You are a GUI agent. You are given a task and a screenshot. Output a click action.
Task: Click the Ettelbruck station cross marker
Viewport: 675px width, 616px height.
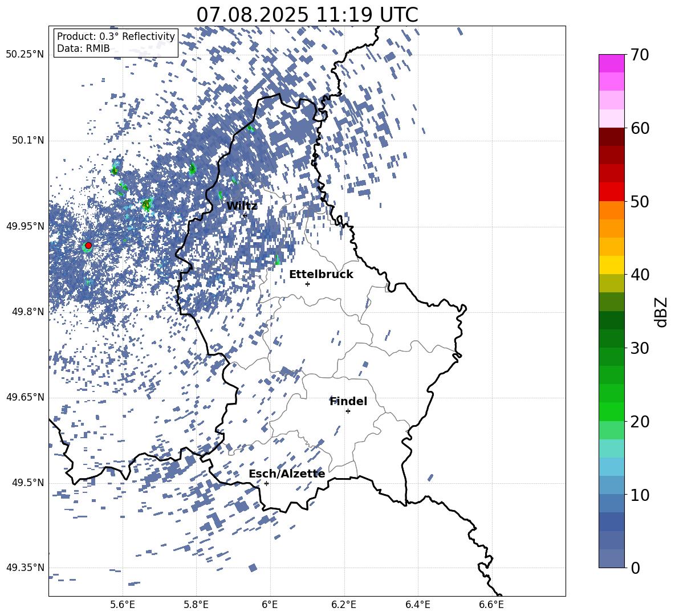point(307,284)
